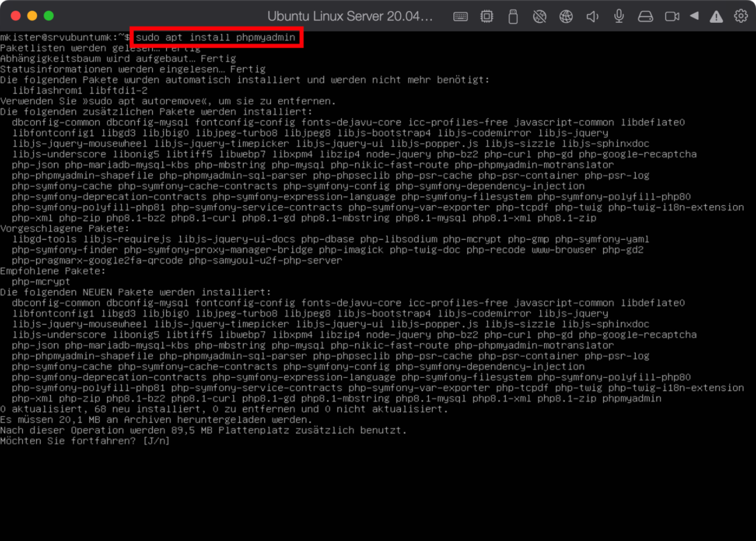Image resolution: width=756 pixels, height=541 pixels.
Task: Click the "Vorgeschlagene Pakete:" heading line
Action: (x=65, y=228)
